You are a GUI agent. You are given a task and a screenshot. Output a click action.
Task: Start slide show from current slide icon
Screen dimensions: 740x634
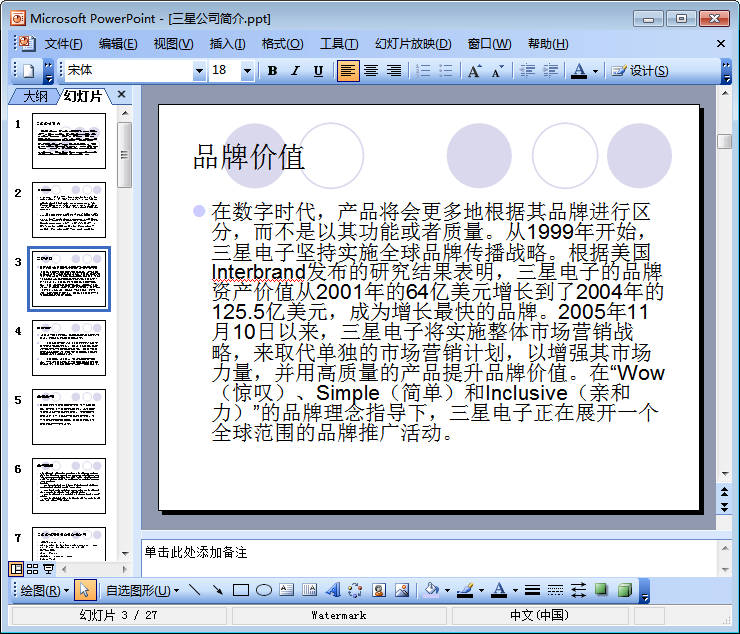coord(48,569)
